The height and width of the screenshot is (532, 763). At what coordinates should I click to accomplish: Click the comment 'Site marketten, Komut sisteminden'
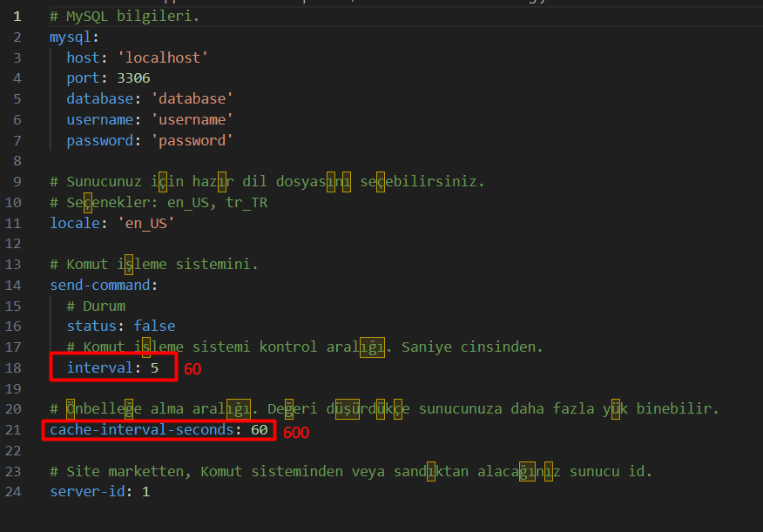(351, 472)
